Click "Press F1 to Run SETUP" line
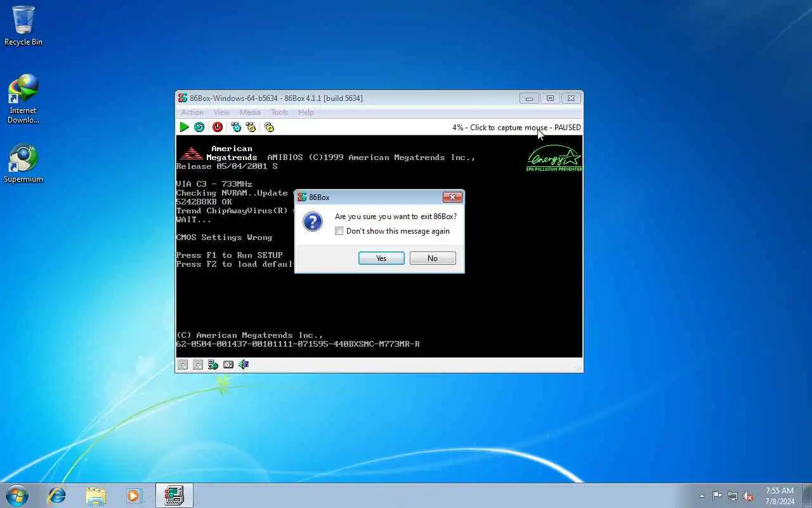Viewport: 812px width, 508px height. (x=229, y=255)
